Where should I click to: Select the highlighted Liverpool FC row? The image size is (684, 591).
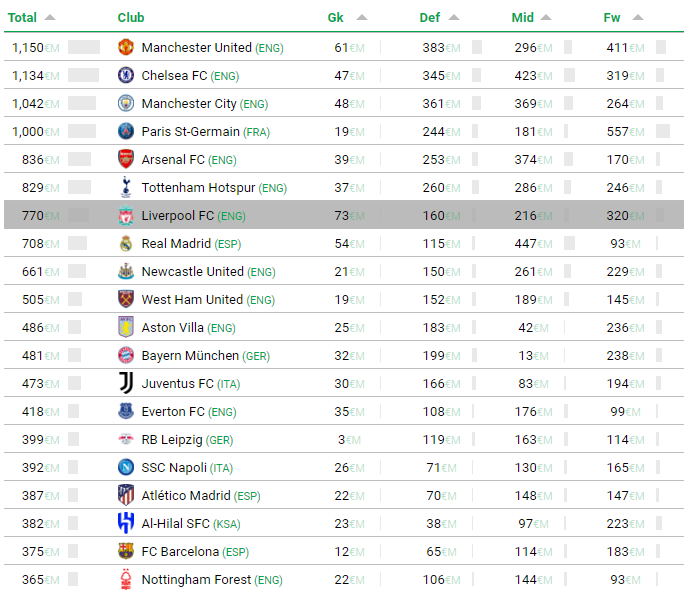click(x=344, y=215)
